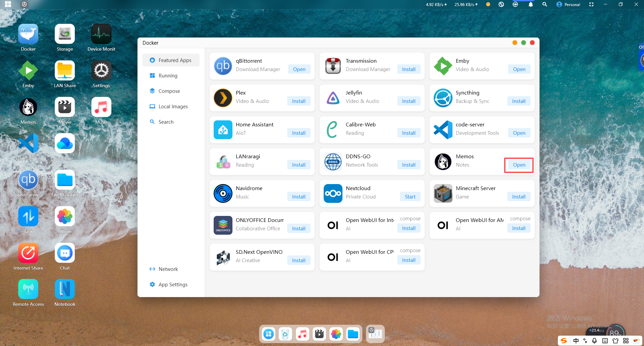
Task: Open the folder icon in bottom dock
Action: pyautogui.click(x=353, y=334)
